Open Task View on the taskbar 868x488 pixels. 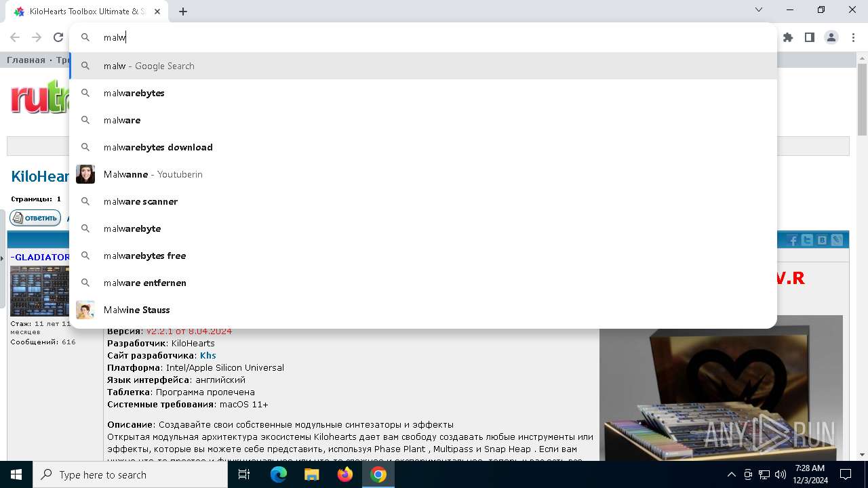tap(244, 474)
